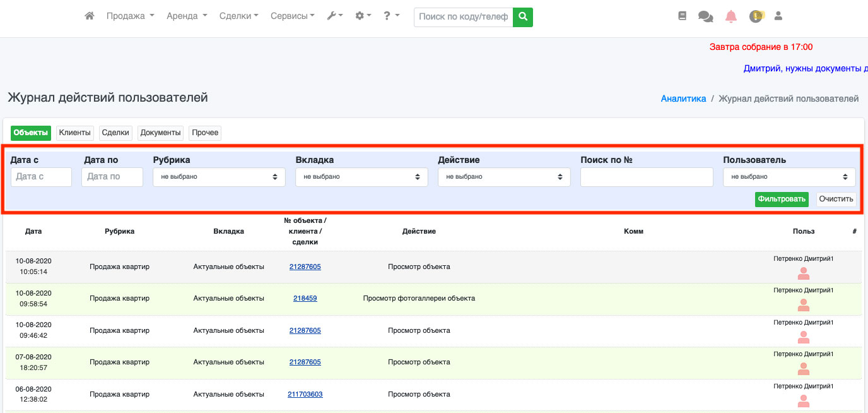The height and width of the screenshot is (413, 868).
Task: Expand the Вкладка filter dropdown
Action: tap(361, 177)
